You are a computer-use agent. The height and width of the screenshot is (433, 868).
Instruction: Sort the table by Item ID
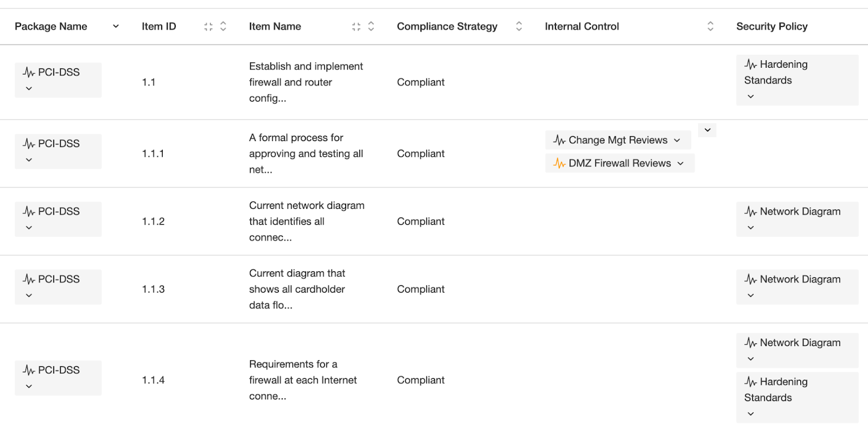223,26
